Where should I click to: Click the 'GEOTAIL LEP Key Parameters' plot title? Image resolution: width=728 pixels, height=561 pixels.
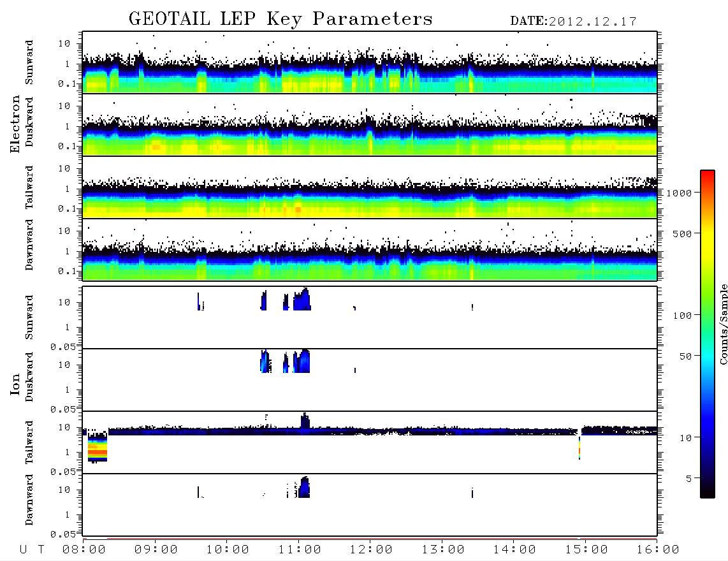coord(280,19)
